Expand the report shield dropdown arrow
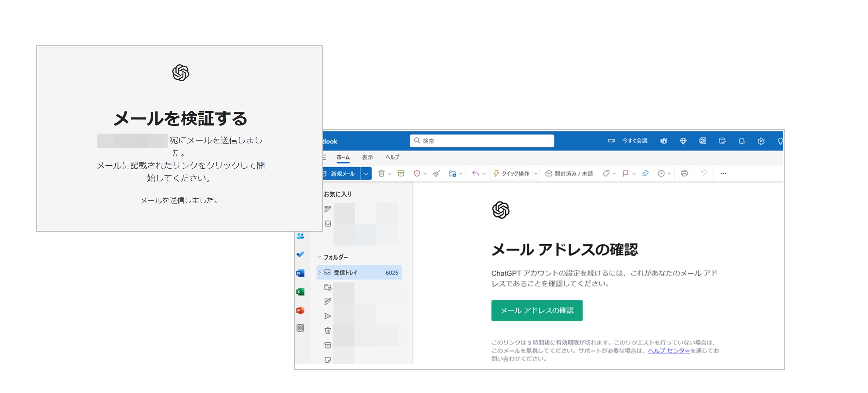Image resolution: width=868 pixels, height=393 pixels. 425,174
